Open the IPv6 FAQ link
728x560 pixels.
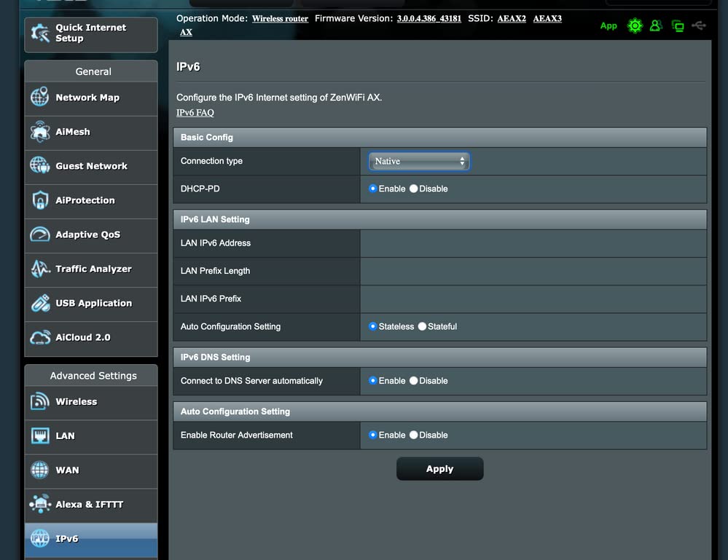point(195,113)
